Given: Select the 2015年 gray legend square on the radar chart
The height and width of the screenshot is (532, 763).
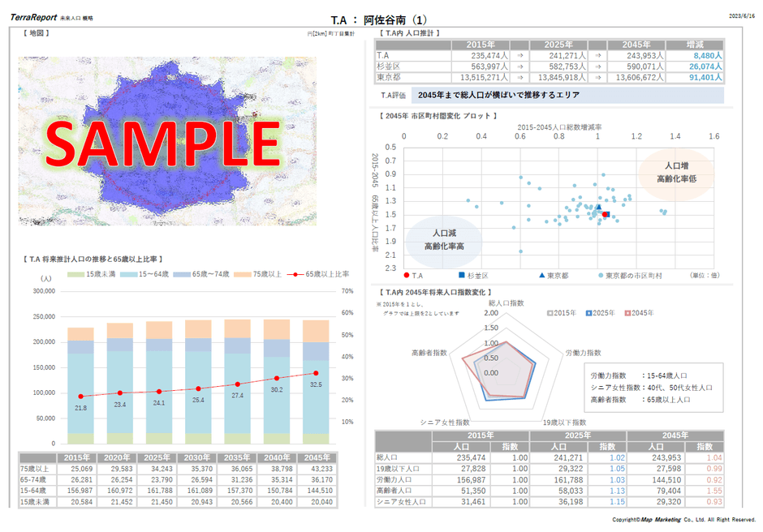Looking at the screenshot, I should 552,313.
